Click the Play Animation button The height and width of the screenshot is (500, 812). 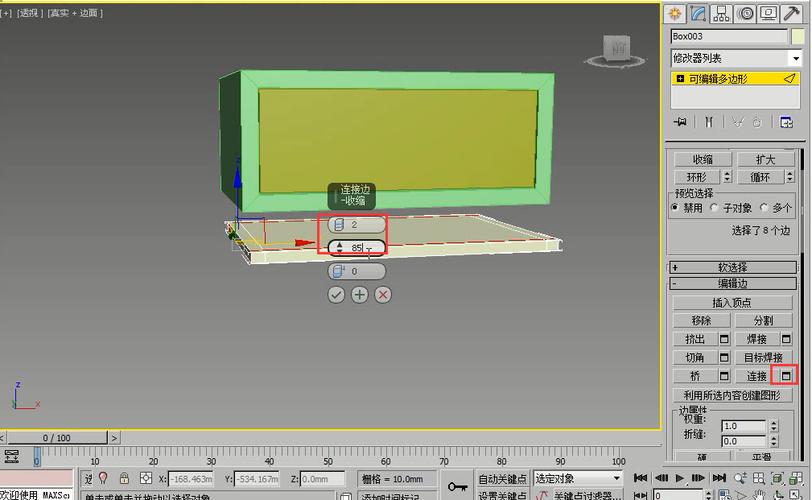(679, 478)
